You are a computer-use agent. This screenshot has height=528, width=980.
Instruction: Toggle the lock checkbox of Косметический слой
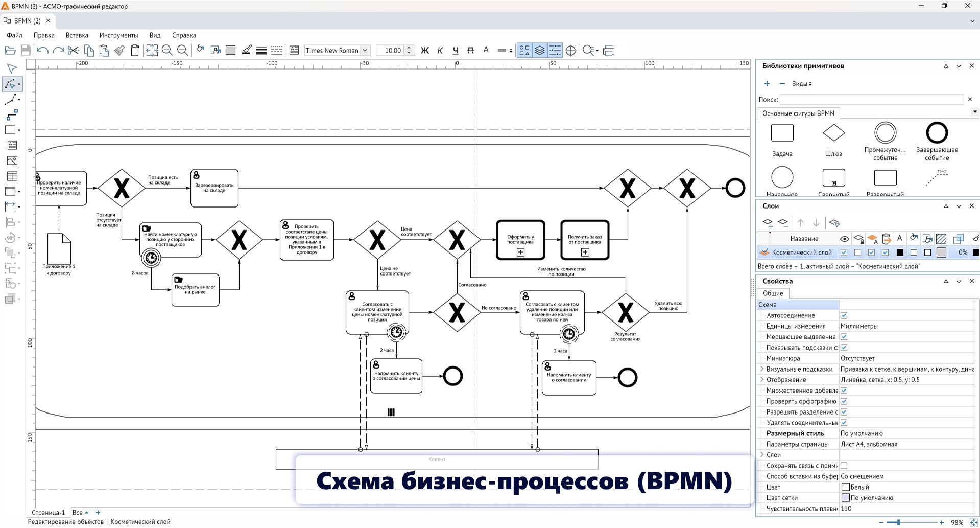[858, 252]
